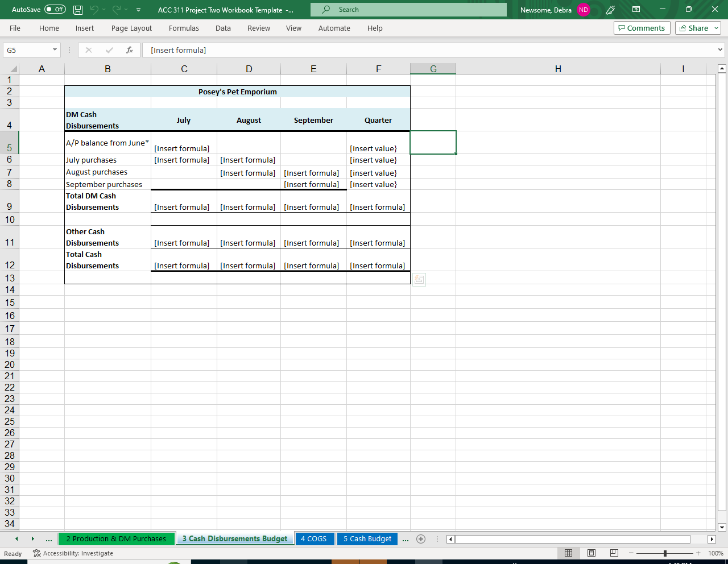Click the Undo icon

pyautogui.click(x=94, y=9)
